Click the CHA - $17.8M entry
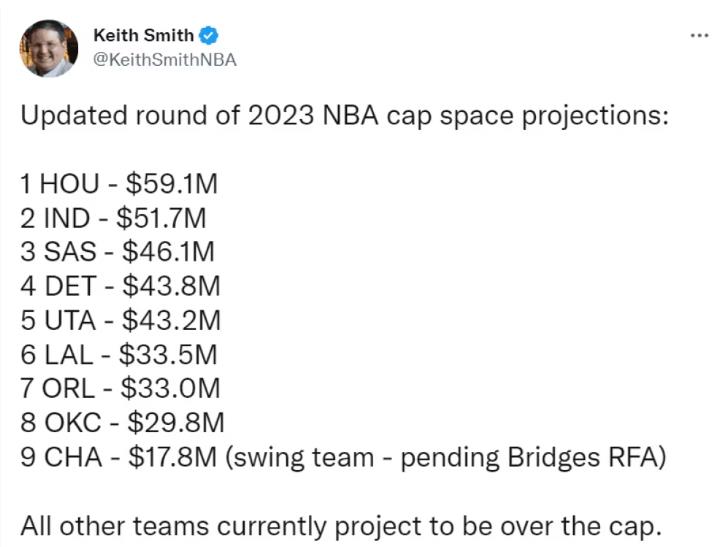 point(120,456)
